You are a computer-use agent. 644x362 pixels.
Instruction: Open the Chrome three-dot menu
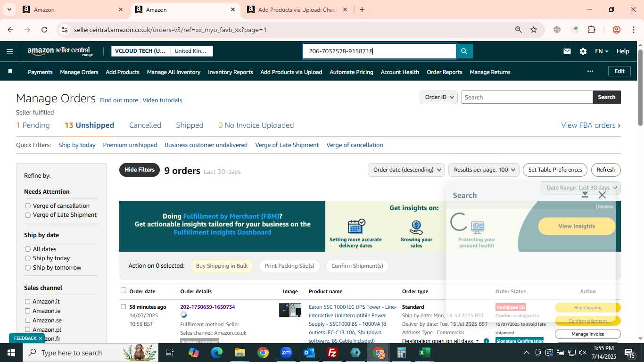tap(633, 30)
